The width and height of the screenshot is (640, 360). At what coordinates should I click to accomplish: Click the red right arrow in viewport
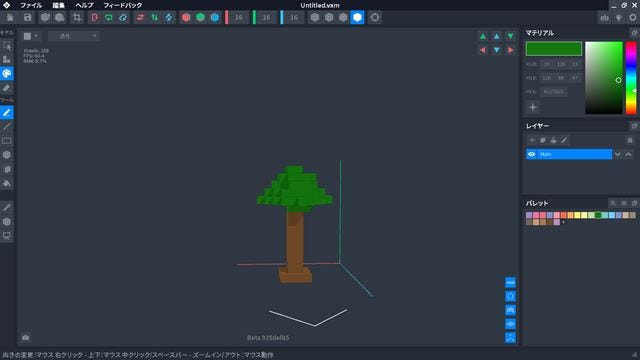[x=511, y=50]
